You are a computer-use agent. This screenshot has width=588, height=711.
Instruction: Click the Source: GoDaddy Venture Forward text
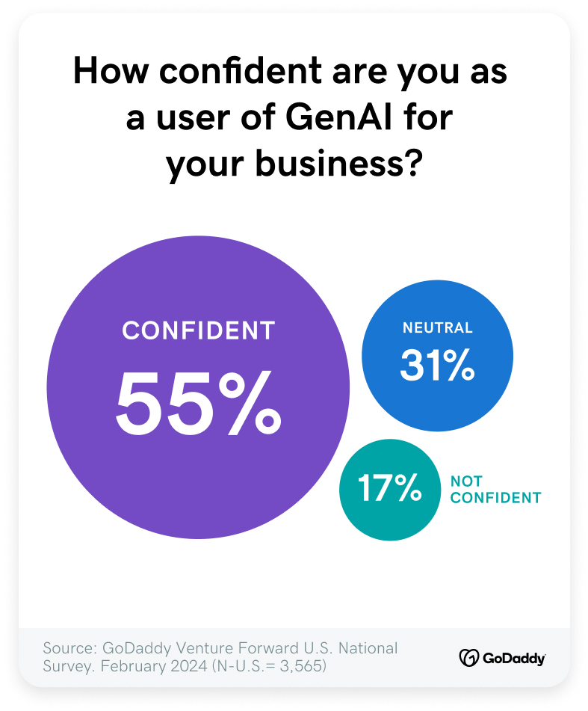pos(220,648)
